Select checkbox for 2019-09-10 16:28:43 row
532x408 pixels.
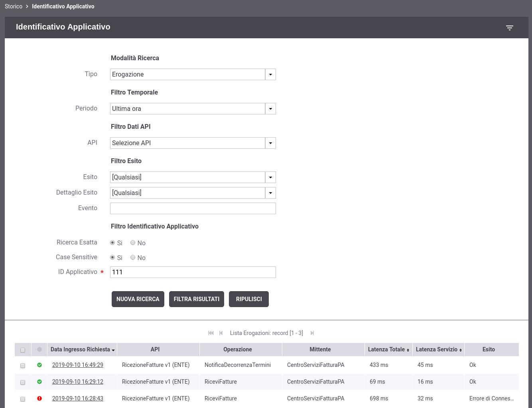[x=23, y=399]
